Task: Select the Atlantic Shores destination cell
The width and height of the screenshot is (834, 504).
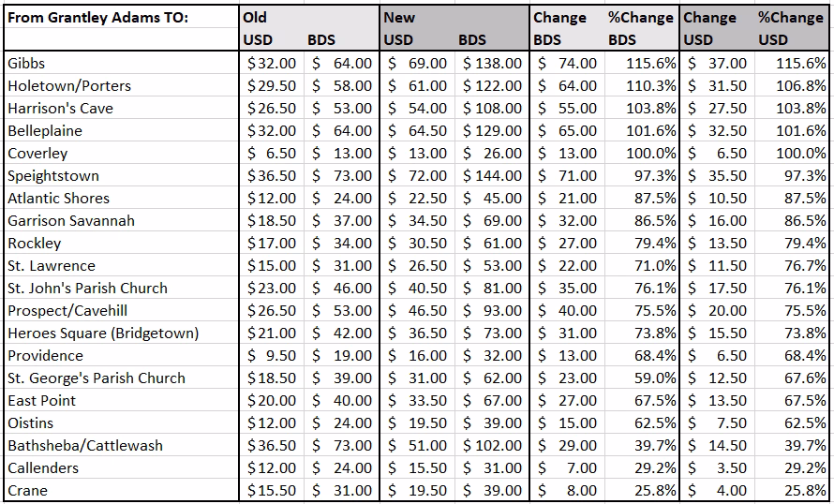Action: (x=58, y=198)
